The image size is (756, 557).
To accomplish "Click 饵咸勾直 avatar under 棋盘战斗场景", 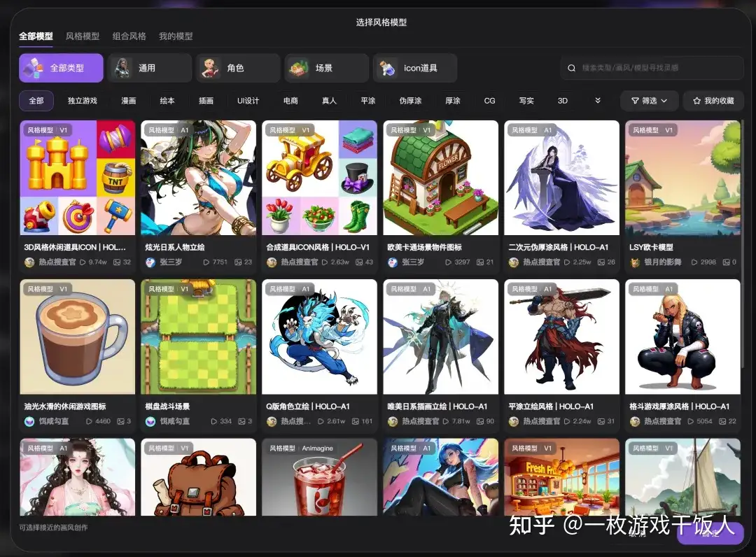I will coord(150,421).
